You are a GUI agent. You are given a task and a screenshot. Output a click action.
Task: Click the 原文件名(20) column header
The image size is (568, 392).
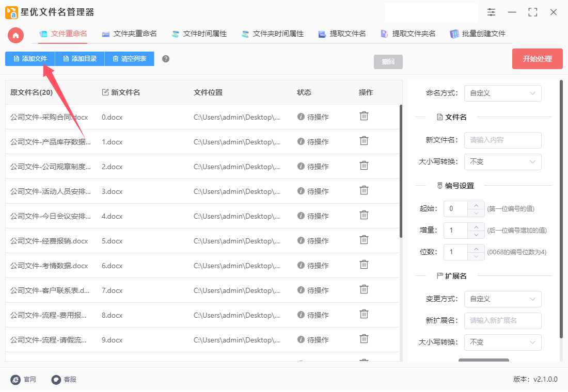click(x=31, y=92)
